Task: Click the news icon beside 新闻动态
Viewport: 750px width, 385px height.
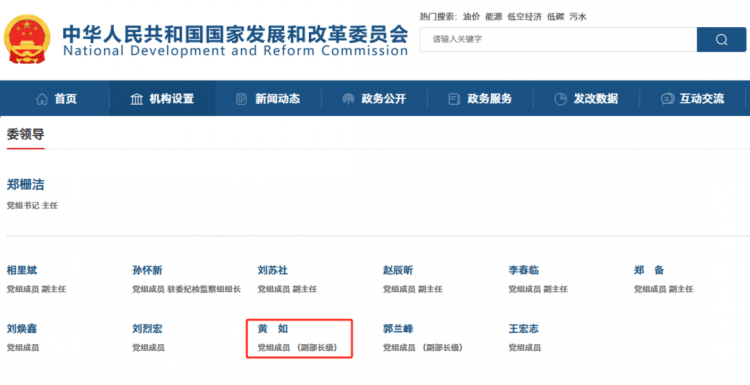Action: (x=242, y=99)
